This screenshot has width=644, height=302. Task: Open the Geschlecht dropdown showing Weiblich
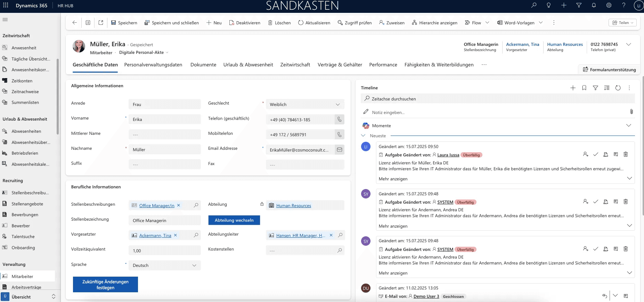tap(305, 104)
